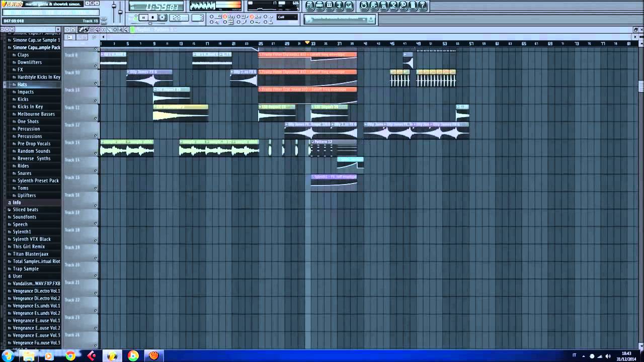Toggle the 3-2-1 countdown before recording
Screen dimensions: 644x362
[x=225, y=16]
